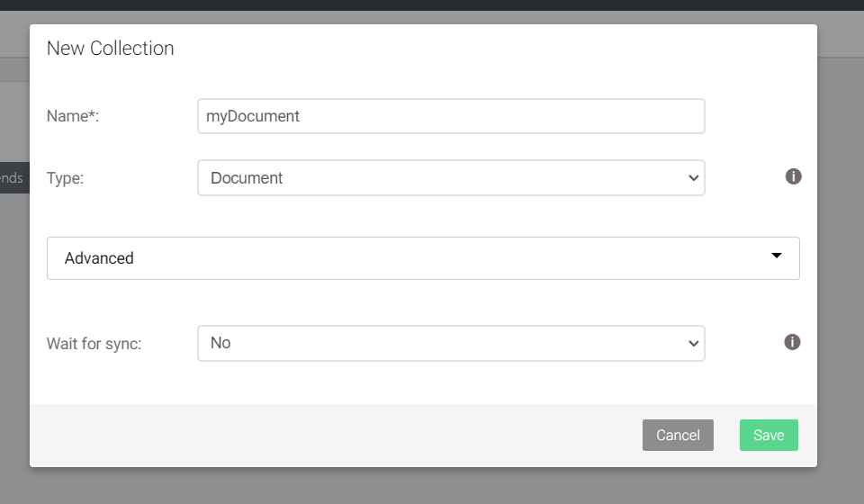Click the black triangle on the Advanced bar
Screen dimensions: 864x504
point(777,256)
